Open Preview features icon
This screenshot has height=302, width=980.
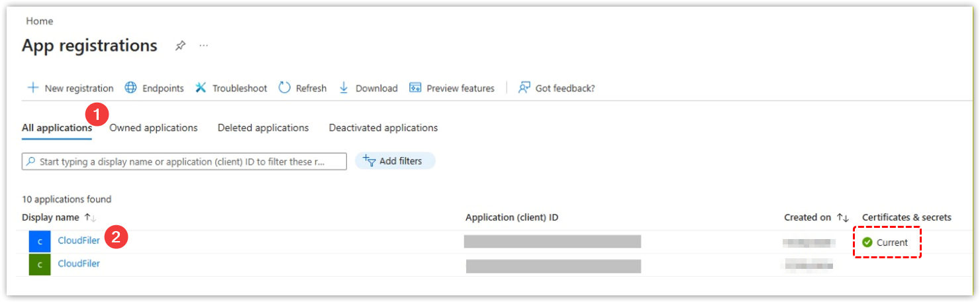pos(415,88)
